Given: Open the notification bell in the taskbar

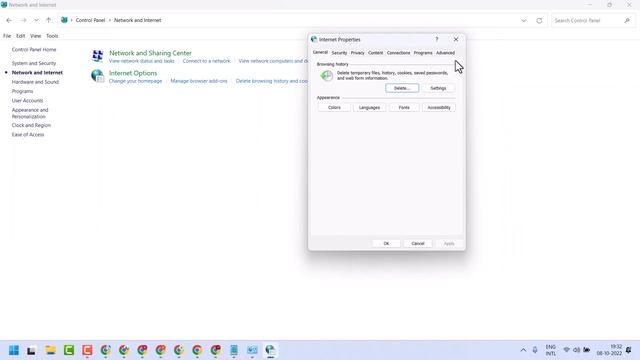Looking at the screenshot, I should tap(629, 350).
